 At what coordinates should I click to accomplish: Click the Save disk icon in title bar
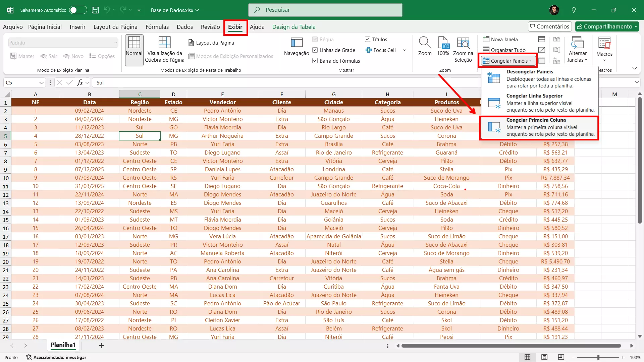(x=95, y=10)
